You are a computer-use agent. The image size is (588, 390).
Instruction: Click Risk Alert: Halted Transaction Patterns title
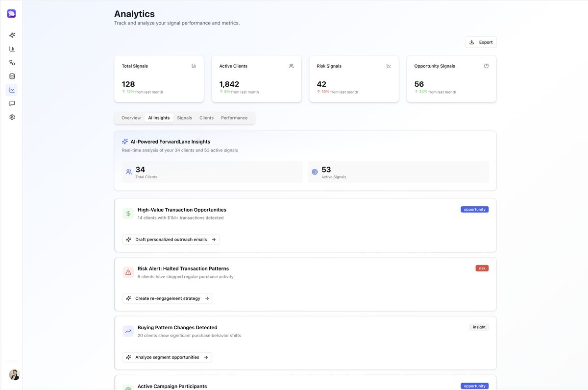(x=183, y=268)
